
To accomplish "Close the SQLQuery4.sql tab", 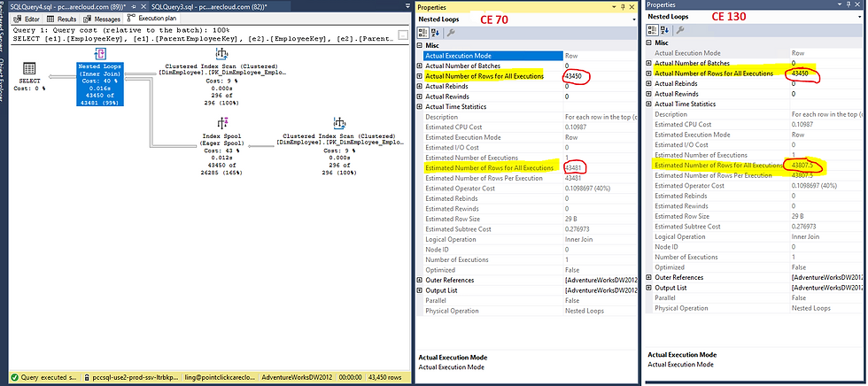I will click(x=142, y=4).
